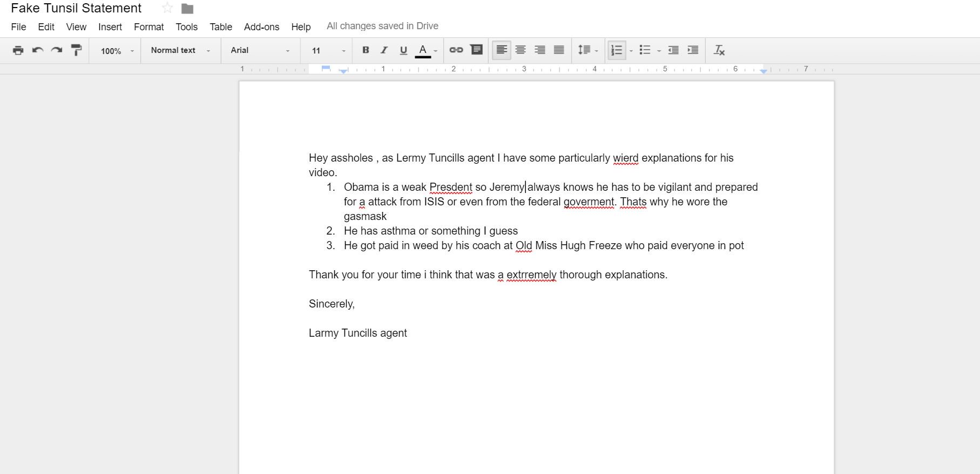
Task: Expand the numbered list style arrow
Action: click(x=631, y=51)
